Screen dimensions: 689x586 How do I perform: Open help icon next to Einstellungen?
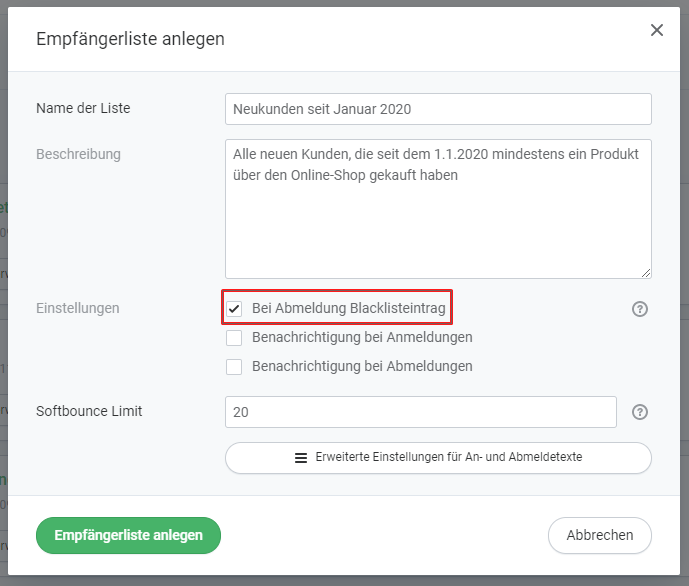click(x=641, y=309)
